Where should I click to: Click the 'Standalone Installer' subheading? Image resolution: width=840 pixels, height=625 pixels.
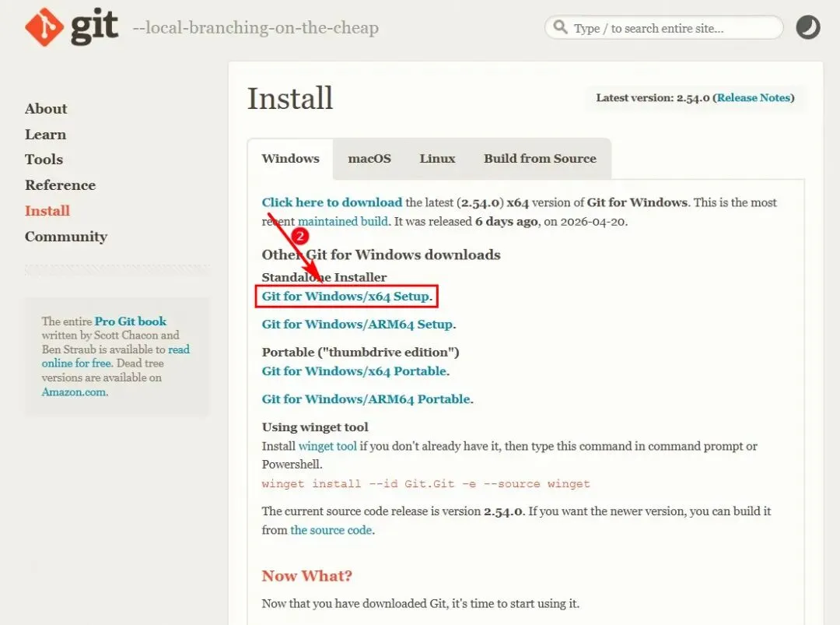324,277
